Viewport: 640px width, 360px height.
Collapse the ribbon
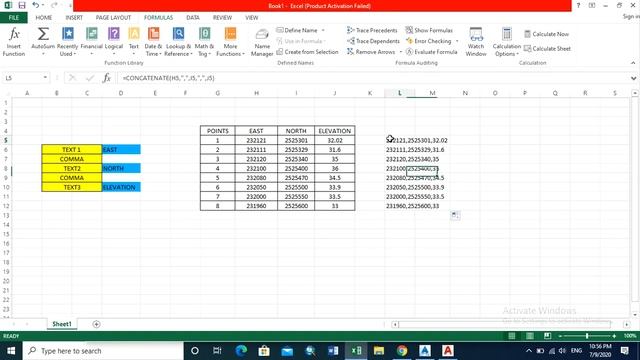coord(633,63)
